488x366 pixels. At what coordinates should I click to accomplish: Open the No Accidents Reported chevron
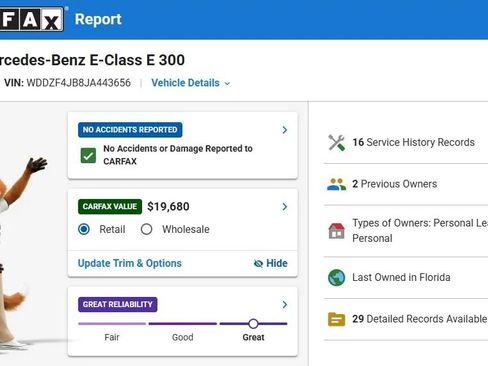tap(285, 130)
